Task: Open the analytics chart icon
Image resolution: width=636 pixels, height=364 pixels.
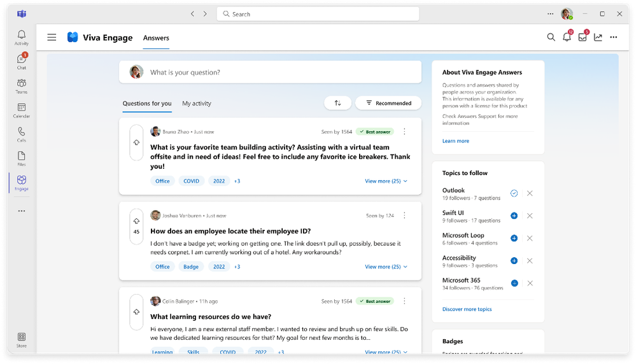Action: [598, 38]
